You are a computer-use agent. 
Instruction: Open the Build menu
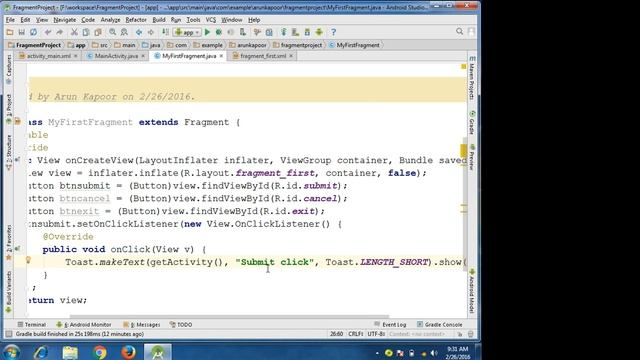[x=159, y=20]
